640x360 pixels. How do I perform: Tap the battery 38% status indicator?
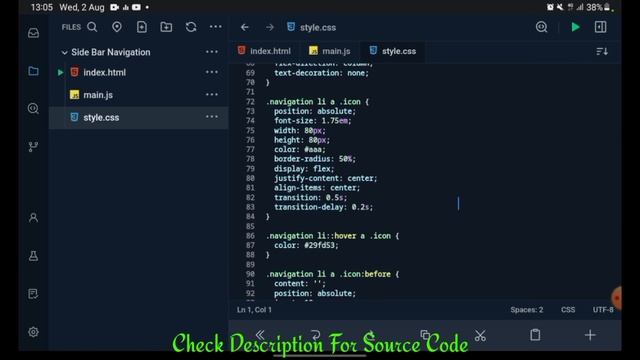[598, 7]
